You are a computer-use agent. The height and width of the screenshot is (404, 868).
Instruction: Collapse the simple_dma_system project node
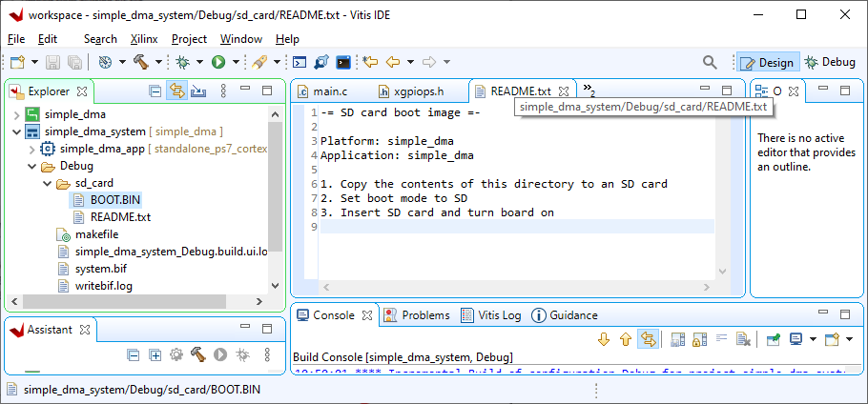[16, 132]
